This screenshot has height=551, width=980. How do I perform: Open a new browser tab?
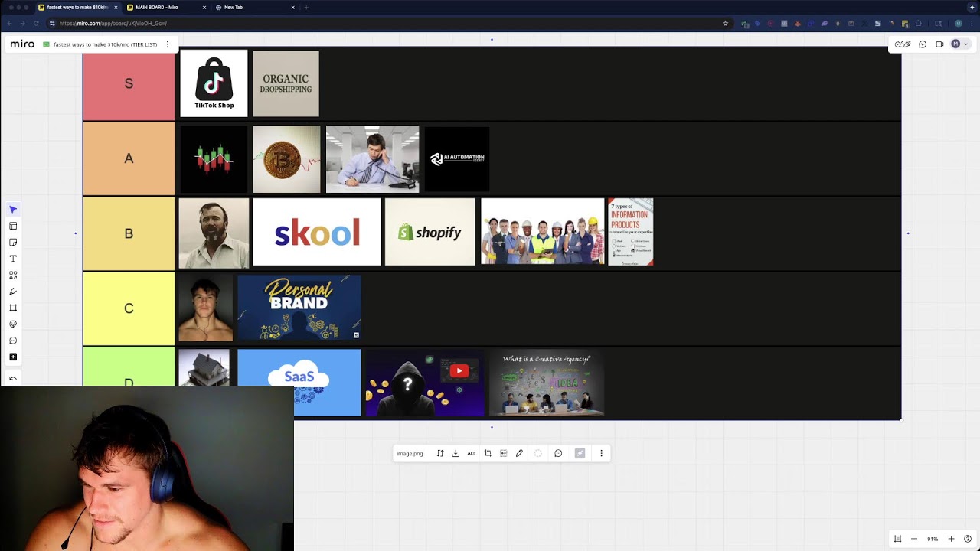pyautogui.click(x=306, y=7)
